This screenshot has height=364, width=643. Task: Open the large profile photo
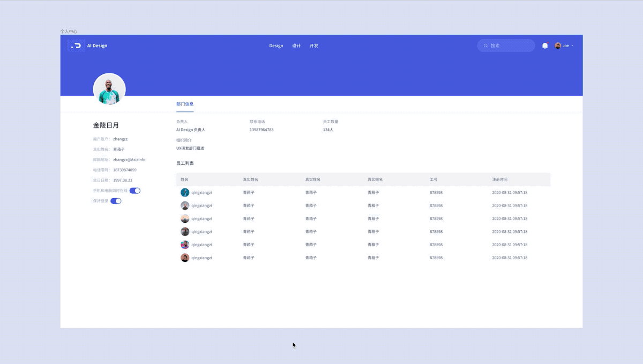(109, 89)
